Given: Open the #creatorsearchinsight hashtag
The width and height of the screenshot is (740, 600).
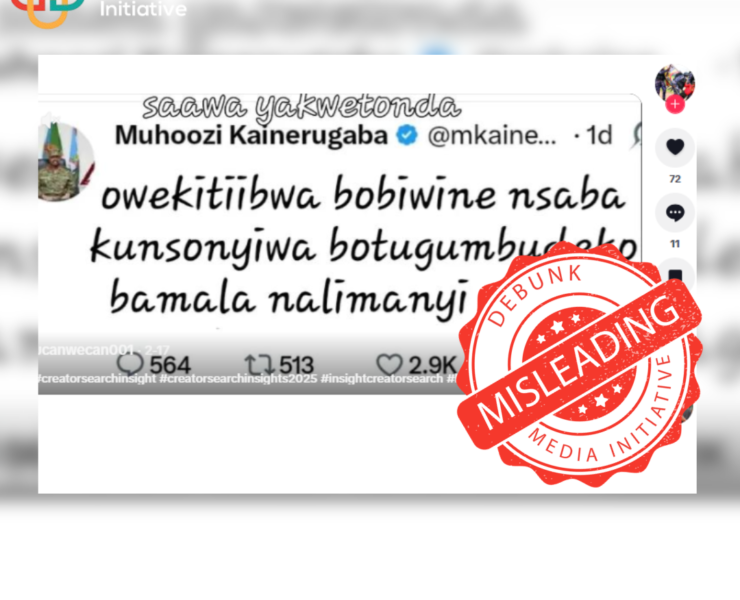Looking at the screenshot, I should click(97, 379).
